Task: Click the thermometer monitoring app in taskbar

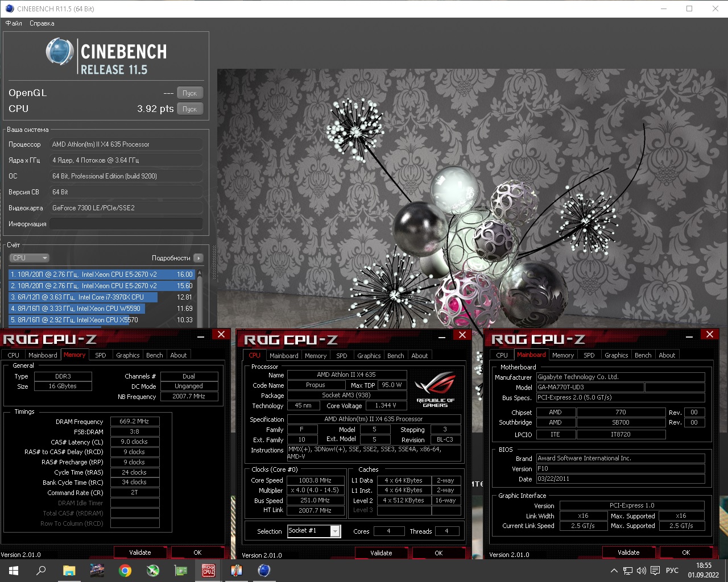Action: [x=237, y=571]
